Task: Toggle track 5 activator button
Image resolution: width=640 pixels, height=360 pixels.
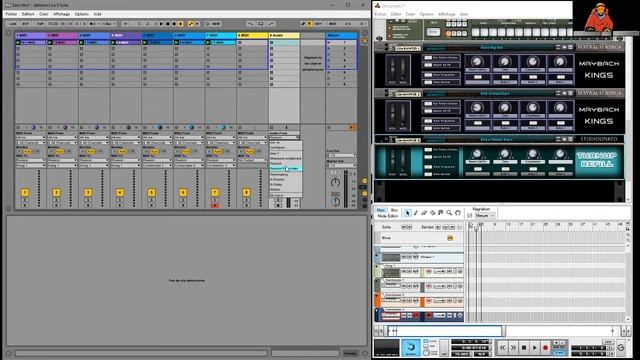Action: tap(151, 192)
